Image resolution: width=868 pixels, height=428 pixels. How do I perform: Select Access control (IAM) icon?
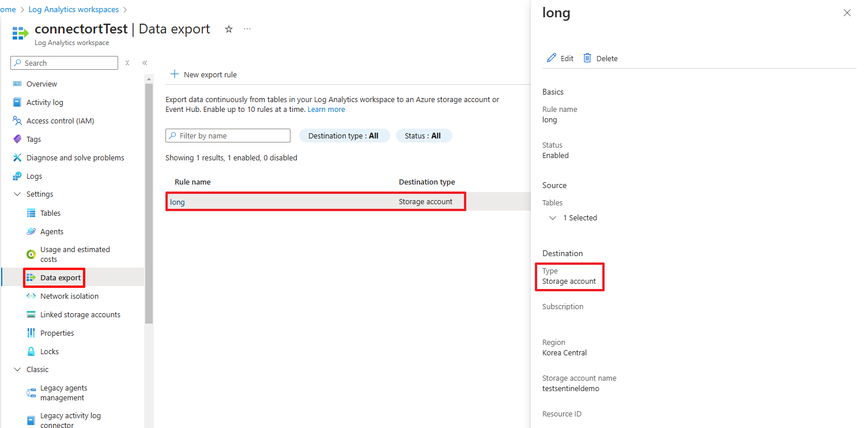tap(17, 121)
